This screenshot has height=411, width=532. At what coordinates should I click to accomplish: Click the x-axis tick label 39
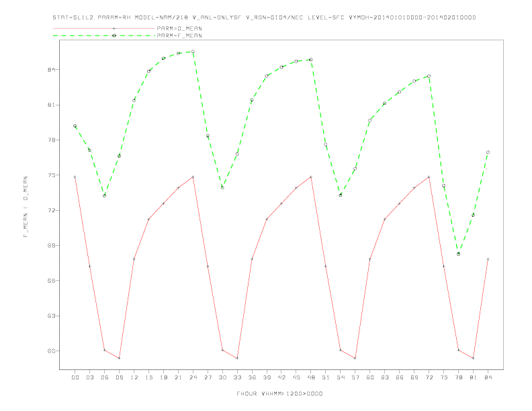267,377
